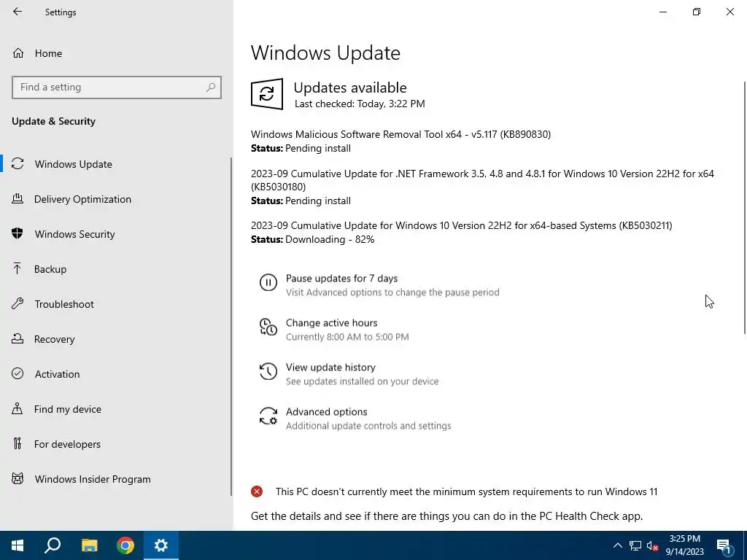Viewport: 747px width, 560px height.
Task: Click the Downloading - 82% status text
Action: [330, 239]
